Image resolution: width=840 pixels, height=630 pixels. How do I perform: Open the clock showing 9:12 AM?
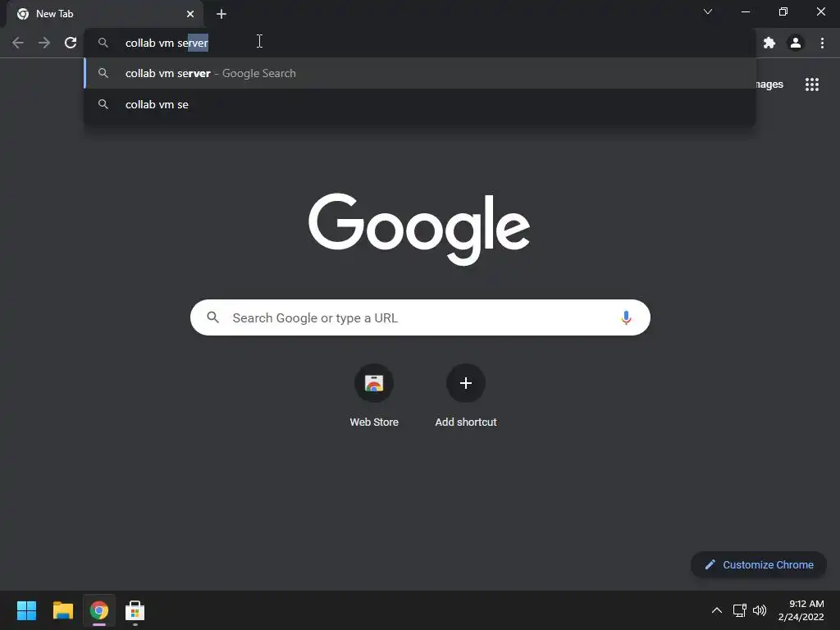(801, 610)
